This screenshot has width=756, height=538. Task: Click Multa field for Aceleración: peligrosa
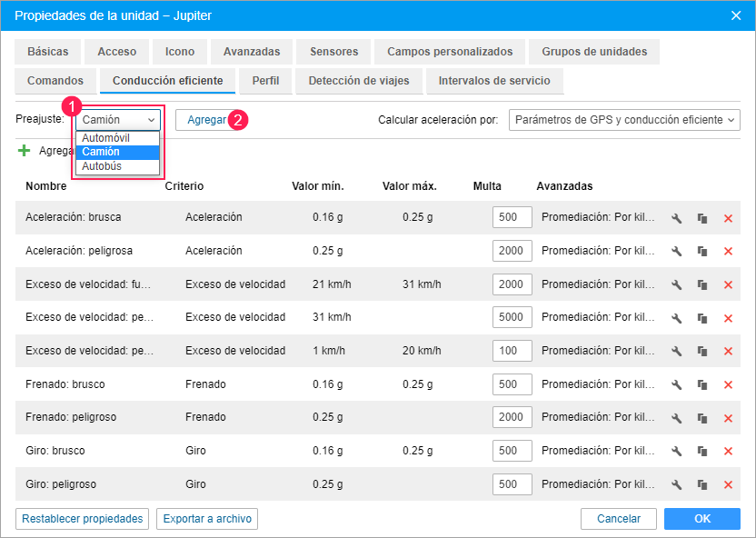click(x=512, y=252)
